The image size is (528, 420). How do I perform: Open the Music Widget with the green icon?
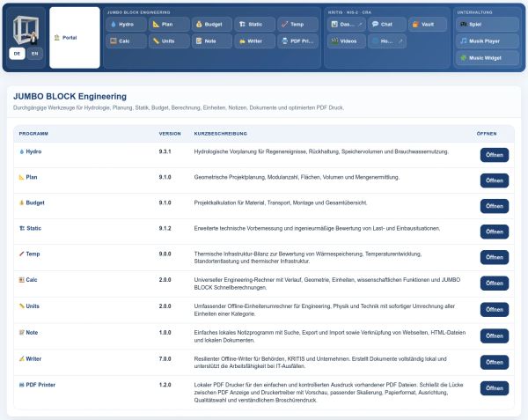point(488,58)
